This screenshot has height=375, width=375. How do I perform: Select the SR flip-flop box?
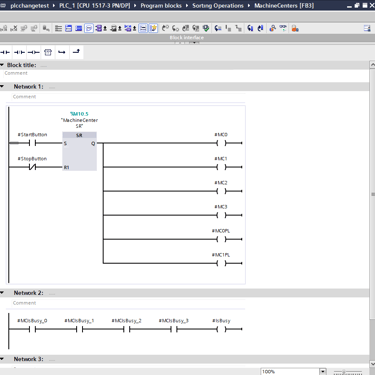pos(79,151)
